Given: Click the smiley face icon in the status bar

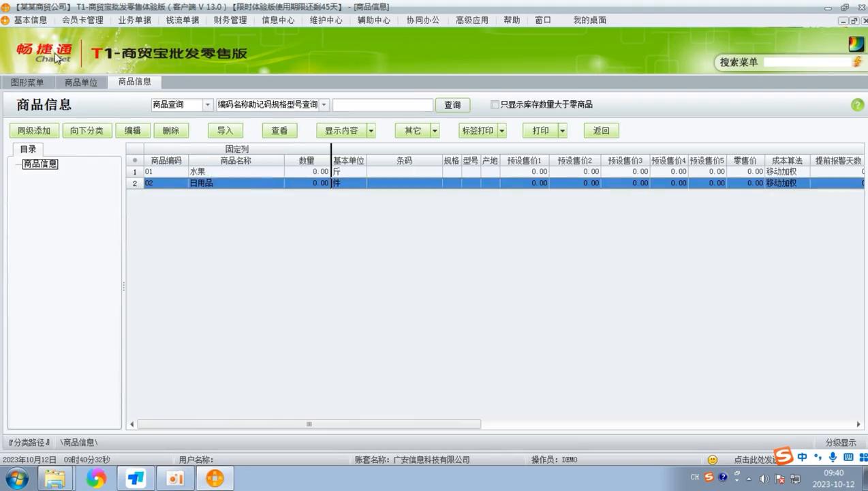Looking at the screenshot, I should (712, 459).
